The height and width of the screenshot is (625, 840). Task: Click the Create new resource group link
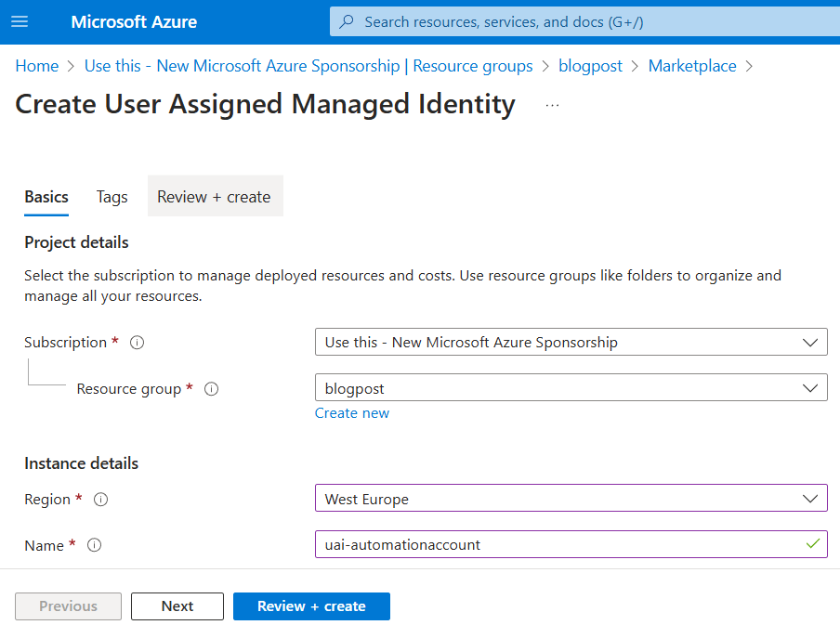(352, 413)
